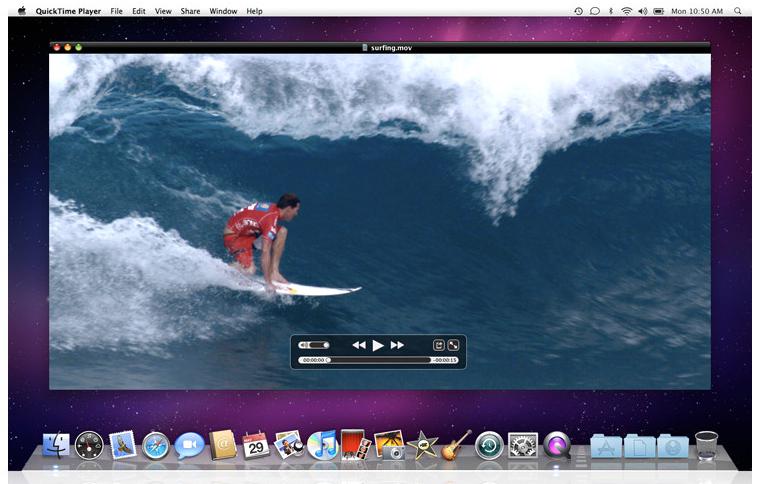Open the File menu
Image resolution: width=761 pixels, height=484 pixels.
[116, 11]
